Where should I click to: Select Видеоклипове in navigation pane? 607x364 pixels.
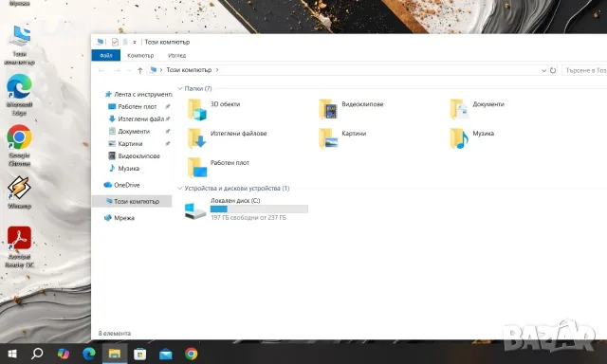(x=134, y=156)
